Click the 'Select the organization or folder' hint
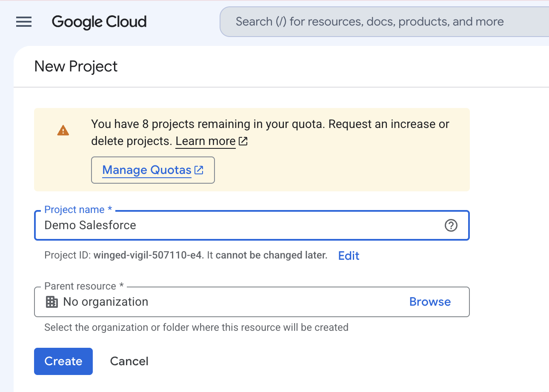549x392 pixels. [x=196, y=327]
